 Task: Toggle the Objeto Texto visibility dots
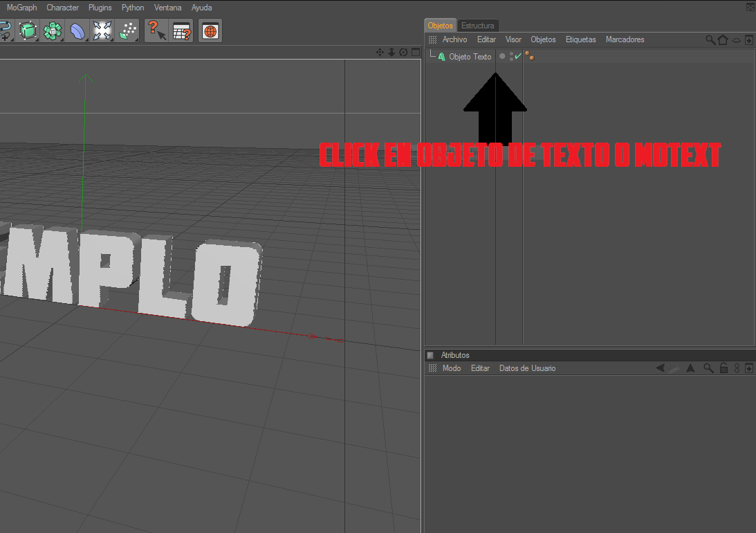click(x=511, y=57)
